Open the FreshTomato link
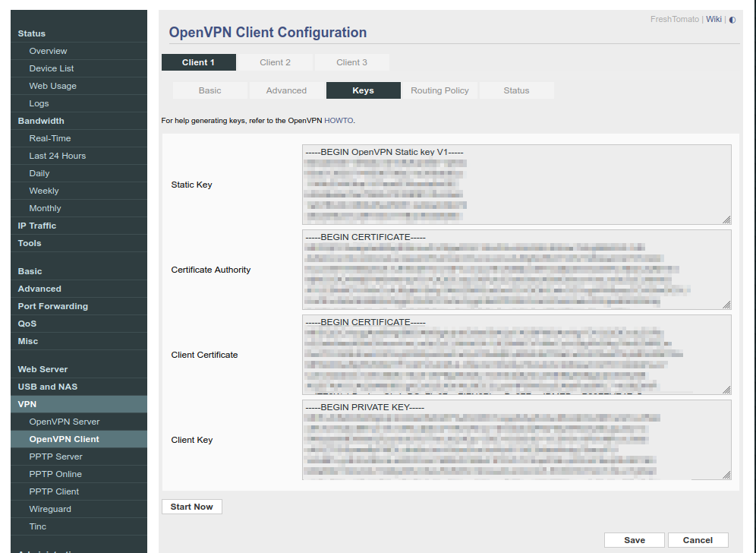The height and width of the screenshot is (553, 756). tap(675, 19)
